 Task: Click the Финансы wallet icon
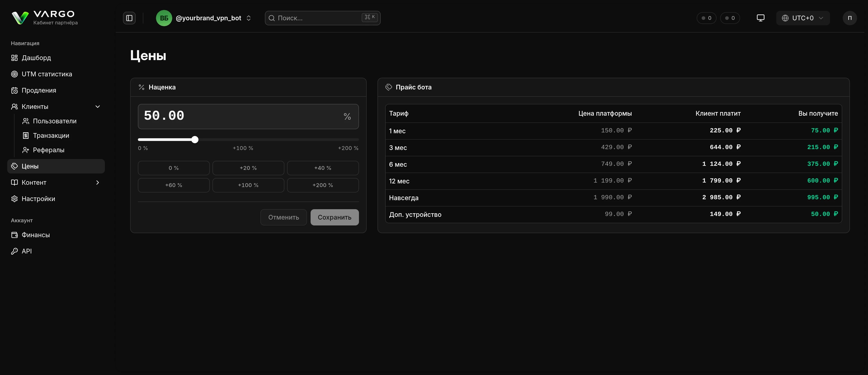[14, 235]
